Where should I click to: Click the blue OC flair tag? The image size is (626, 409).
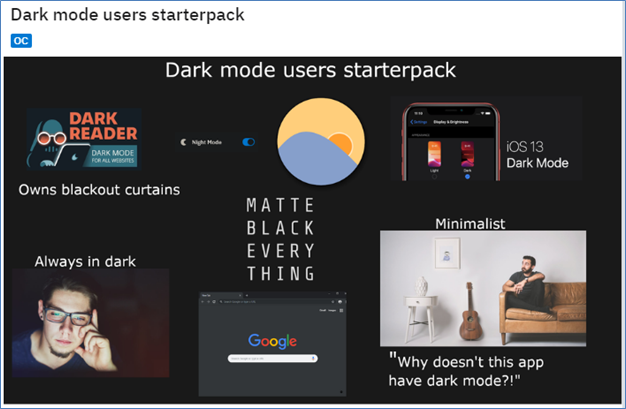[21, 41]
